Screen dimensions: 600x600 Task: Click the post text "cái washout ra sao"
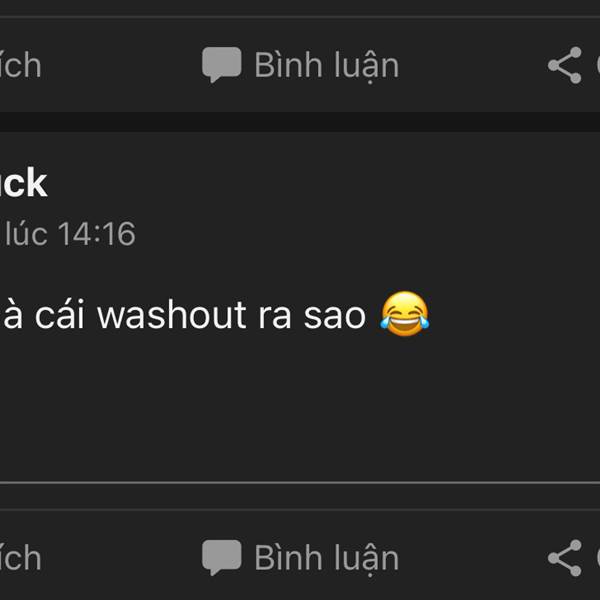[x=200, y=315]
